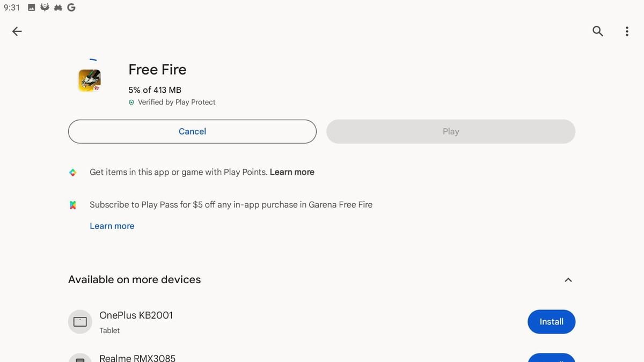
Task: Cancel the Free Fire download
Action: point(192,131)
